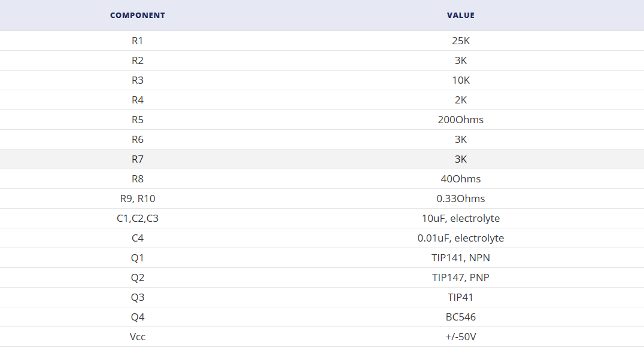
Task: Click the C1,C2,C3 capacitor label
Action: 138,218
